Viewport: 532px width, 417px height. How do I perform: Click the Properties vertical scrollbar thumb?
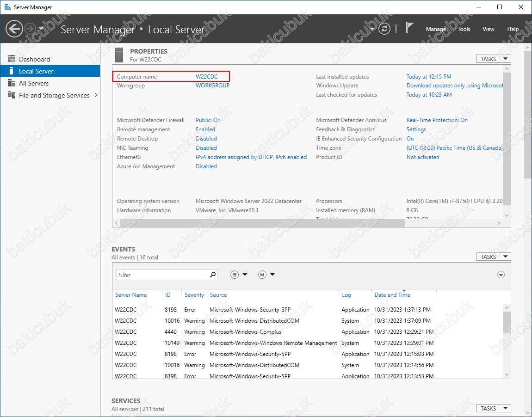(507, 140)
